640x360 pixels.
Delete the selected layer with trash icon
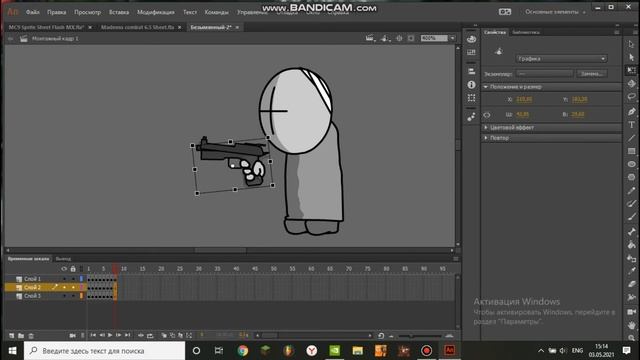point(31,336)
